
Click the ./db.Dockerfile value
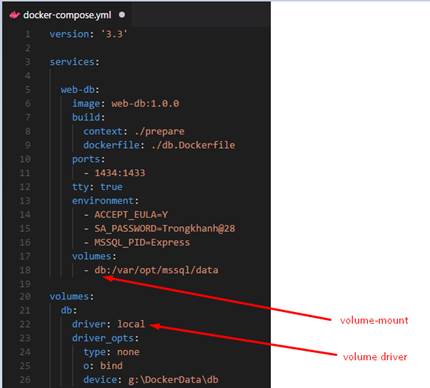tap(193, 145)
